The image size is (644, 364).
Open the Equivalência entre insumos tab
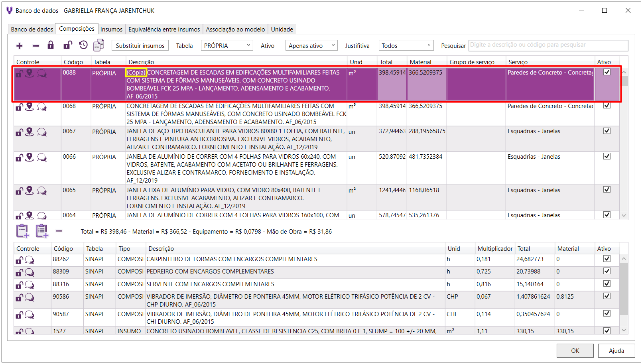tap(164, 30)
